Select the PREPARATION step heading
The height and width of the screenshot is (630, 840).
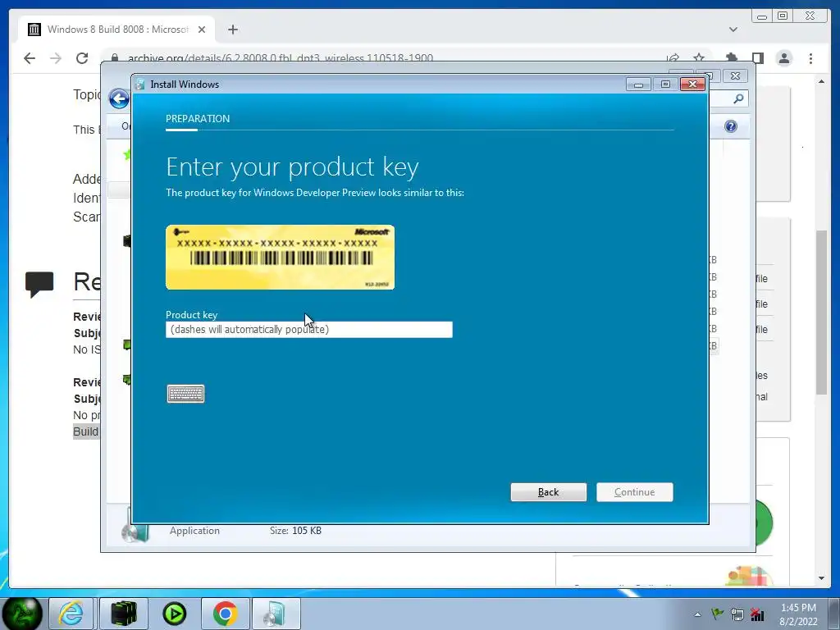pos(198,119)
